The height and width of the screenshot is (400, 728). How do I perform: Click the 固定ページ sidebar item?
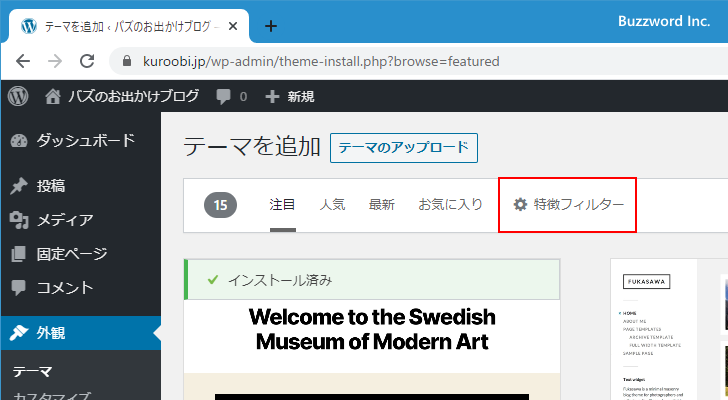tap(72, 254)
